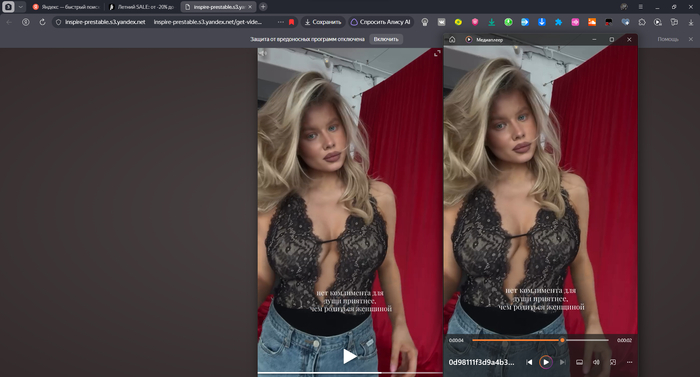Open the lightbulb extension icon
Viewport: 700px width, 377px height.
[x=425, y=22]
